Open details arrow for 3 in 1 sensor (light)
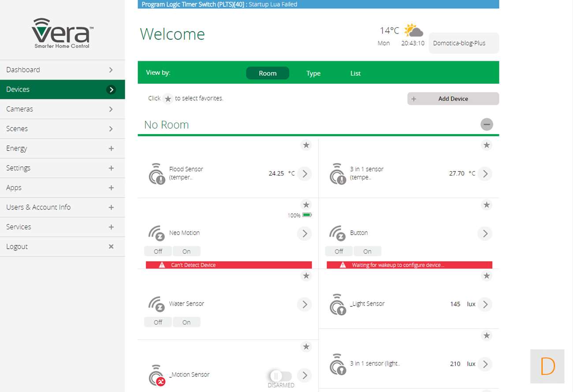 click(x=485, y=364)
